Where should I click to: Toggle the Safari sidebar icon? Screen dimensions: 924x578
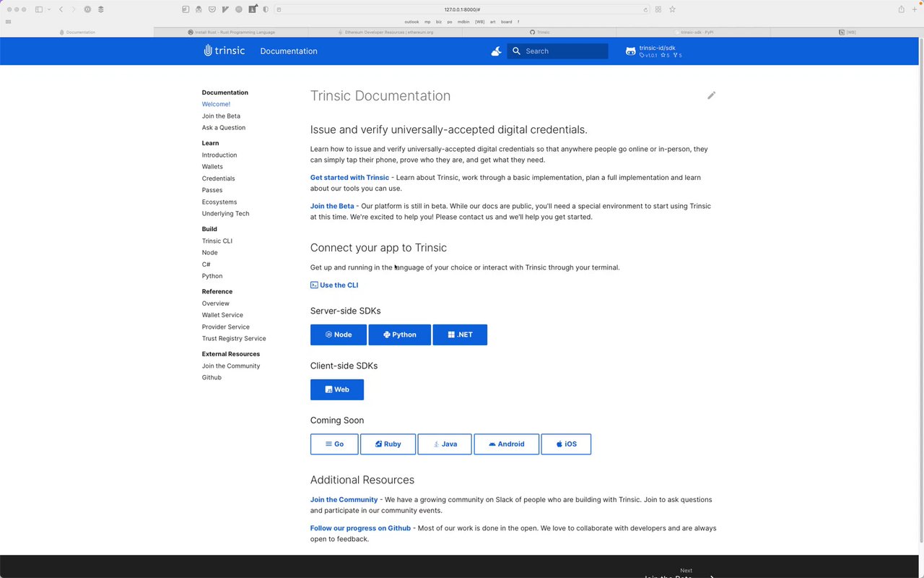[x=39, y=9]
